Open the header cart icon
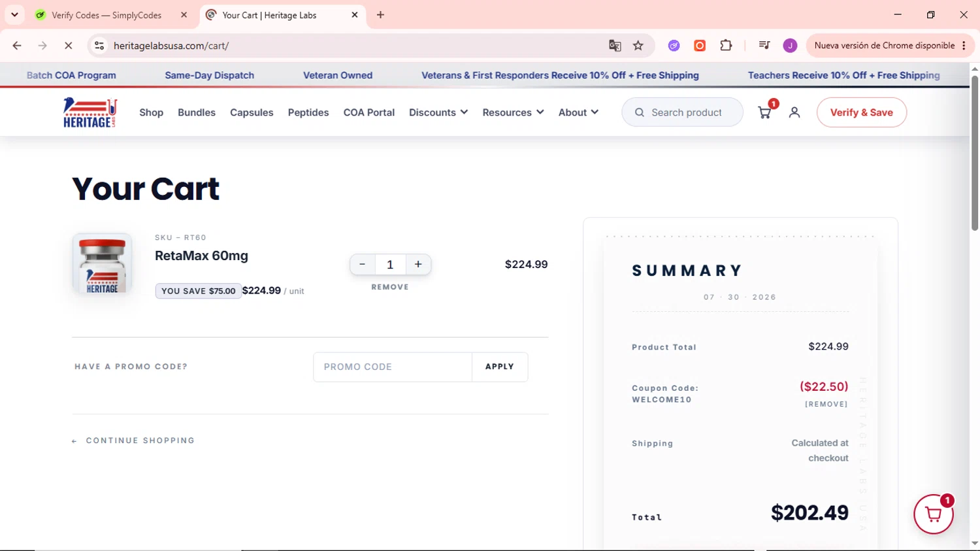The width and height of the screenshot is (980, 551). point(764,112)
